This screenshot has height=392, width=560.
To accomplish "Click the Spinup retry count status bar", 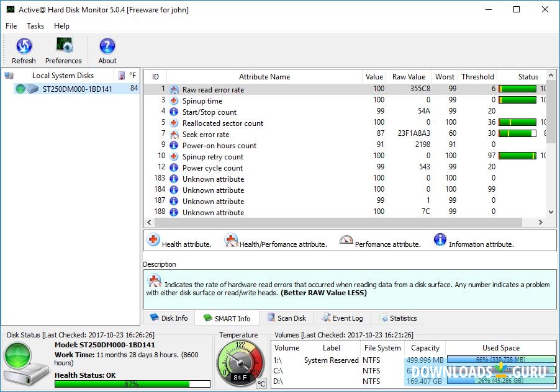I will click(x=518, y=156).
